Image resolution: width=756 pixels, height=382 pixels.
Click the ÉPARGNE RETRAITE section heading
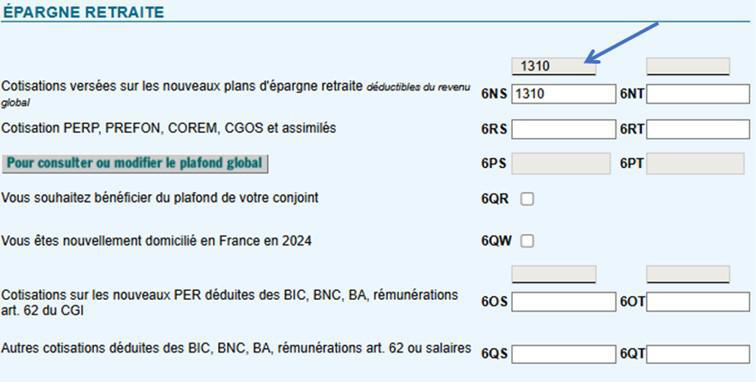click(84, 12)
